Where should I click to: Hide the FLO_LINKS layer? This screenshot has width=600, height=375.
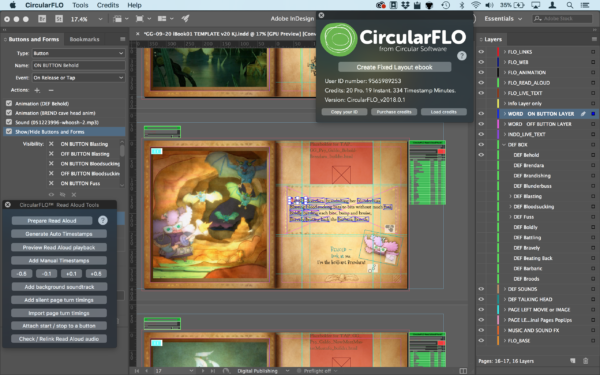pyautogui.click(x=481, y=52)
